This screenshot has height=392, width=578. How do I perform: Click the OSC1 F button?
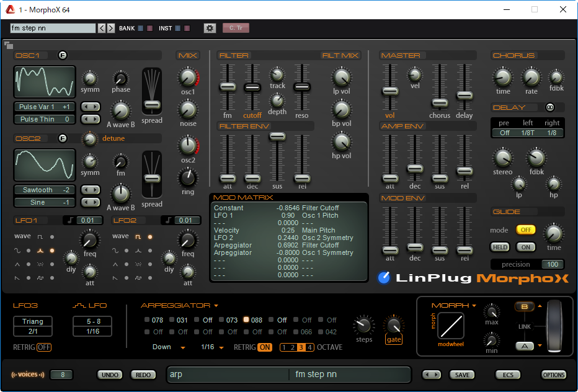[63, 55]
